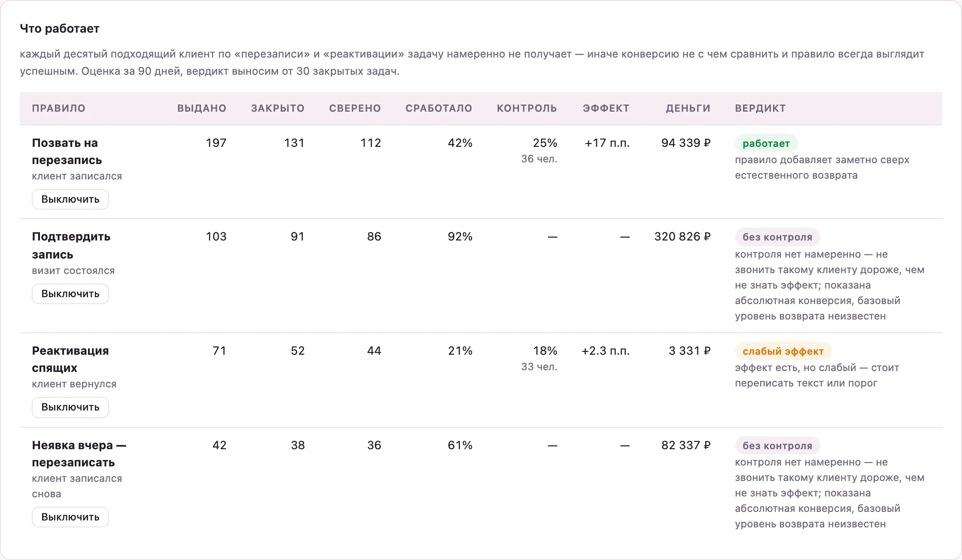Click the control value 25%
Screen dimensions: 962x560
point(545,143)
